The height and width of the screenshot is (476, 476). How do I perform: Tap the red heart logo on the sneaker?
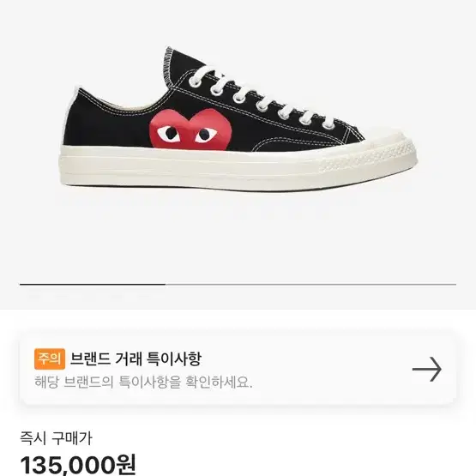190,130
